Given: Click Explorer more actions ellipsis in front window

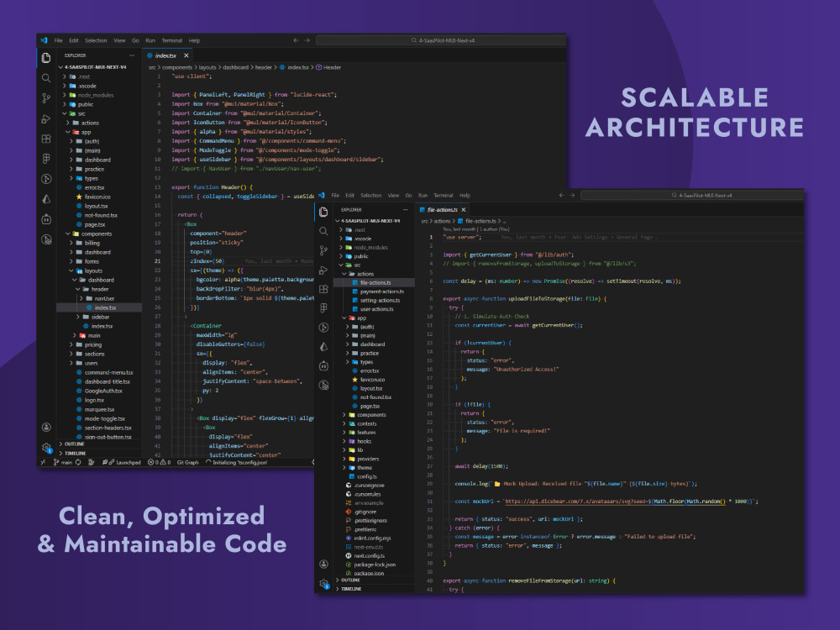Looking at the screenshot, I should tap(406, 209).
